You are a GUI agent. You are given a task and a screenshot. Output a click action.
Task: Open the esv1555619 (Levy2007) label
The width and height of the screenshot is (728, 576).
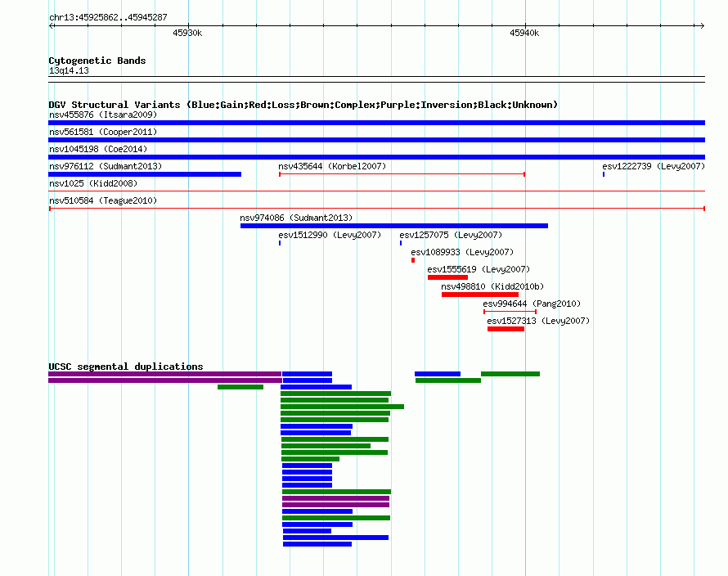click(x=479, y=269)
